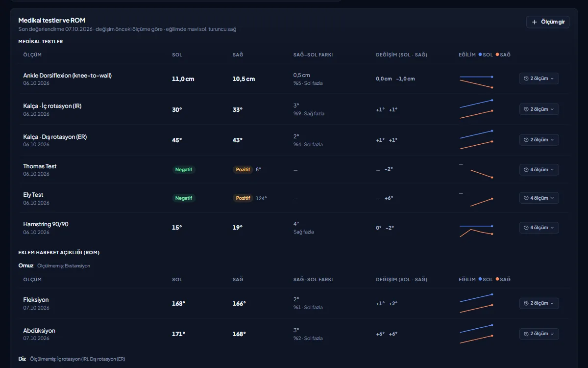Click history icon on Ankle Dorsiflexion row

pos(526,79)
